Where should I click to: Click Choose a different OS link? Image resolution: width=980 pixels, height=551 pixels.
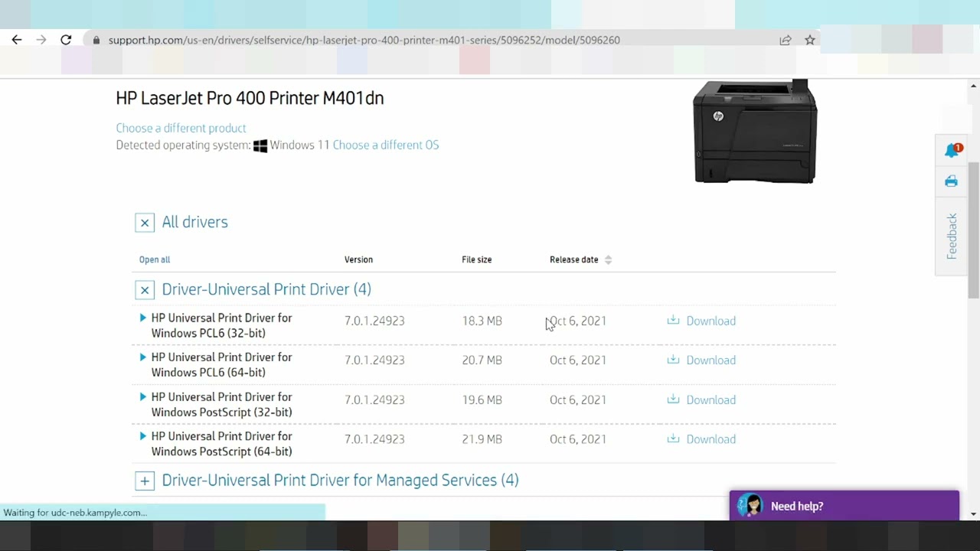click(386, 145)
